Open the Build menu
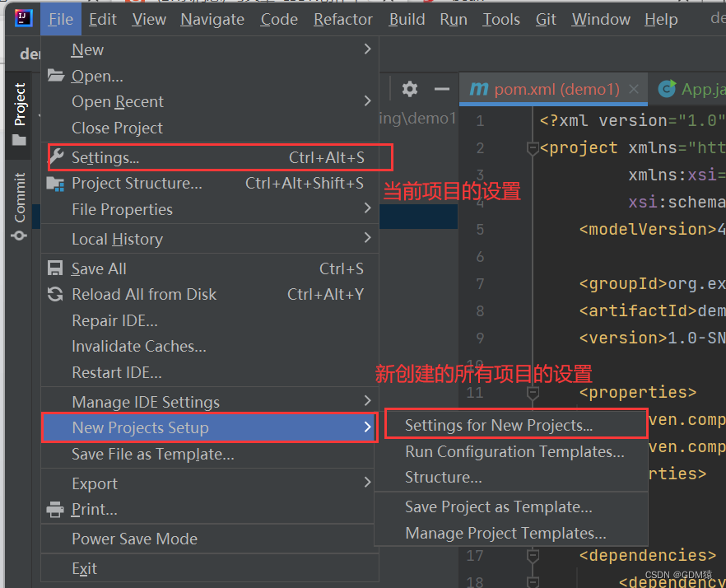 407,20
